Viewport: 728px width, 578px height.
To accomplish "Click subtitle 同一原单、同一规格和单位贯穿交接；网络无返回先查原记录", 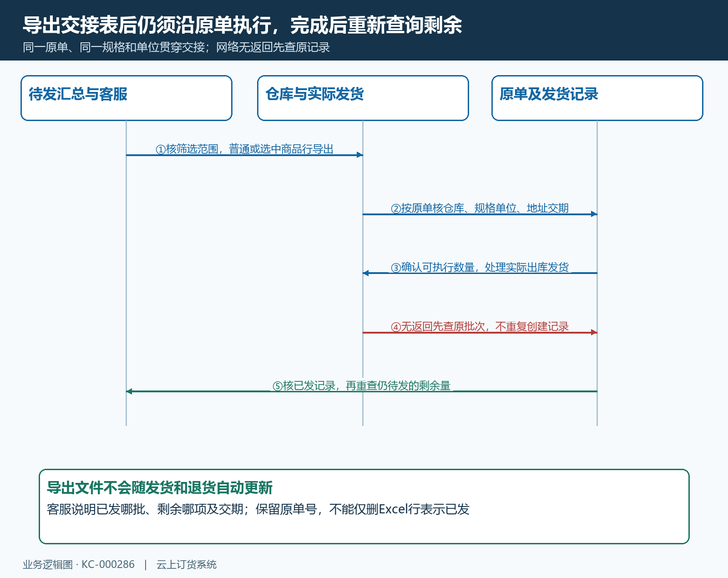I will point(177,47).
